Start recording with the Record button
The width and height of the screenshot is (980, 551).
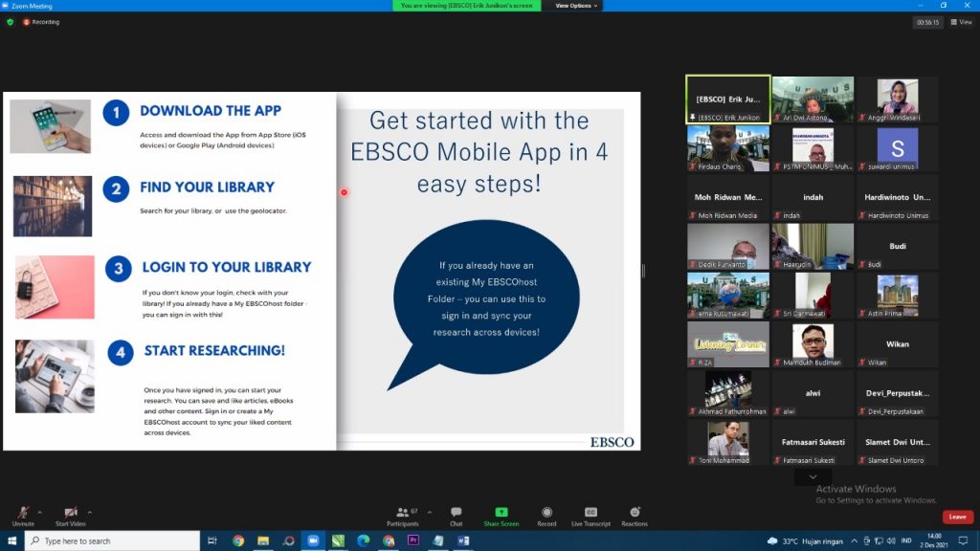pyautogui.click(x=546, y=516)
